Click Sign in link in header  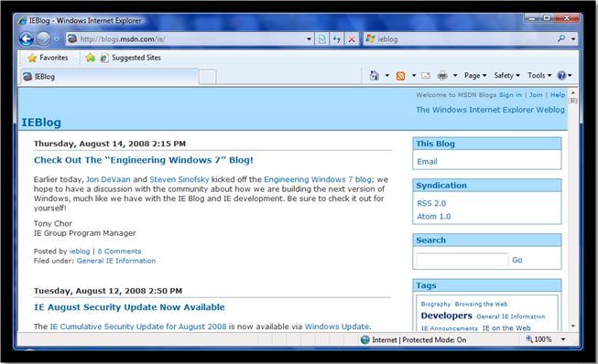click(x=510, y=95)
